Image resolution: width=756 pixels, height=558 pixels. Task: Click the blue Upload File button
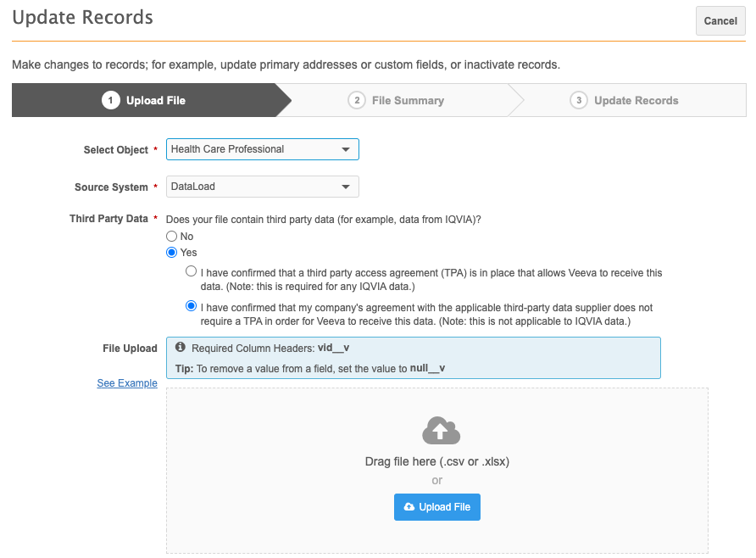(x=436, y=507)
